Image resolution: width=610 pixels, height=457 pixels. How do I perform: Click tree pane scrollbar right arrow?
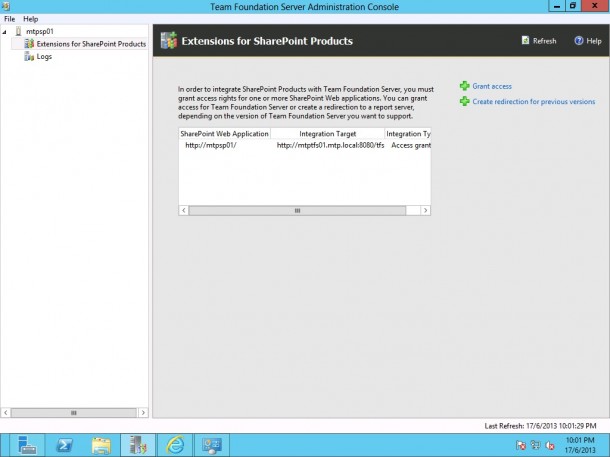143,413
